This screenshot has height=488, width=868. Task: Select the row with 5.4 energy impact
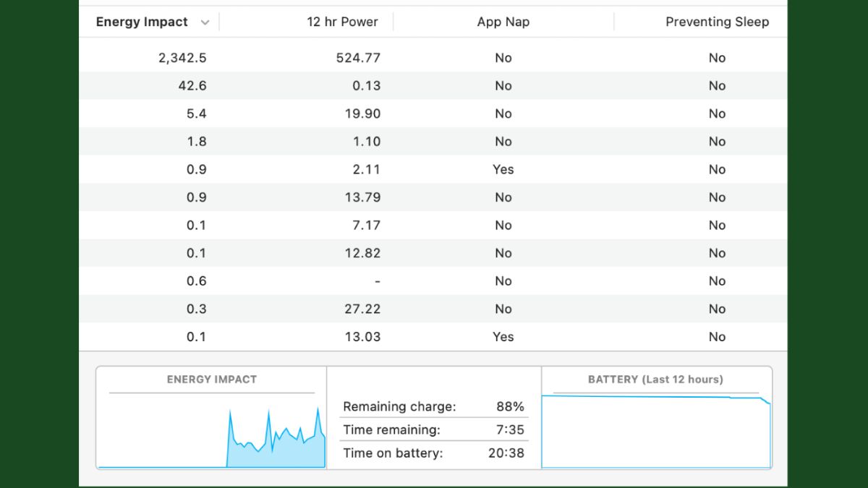click(x=196, y=114)
